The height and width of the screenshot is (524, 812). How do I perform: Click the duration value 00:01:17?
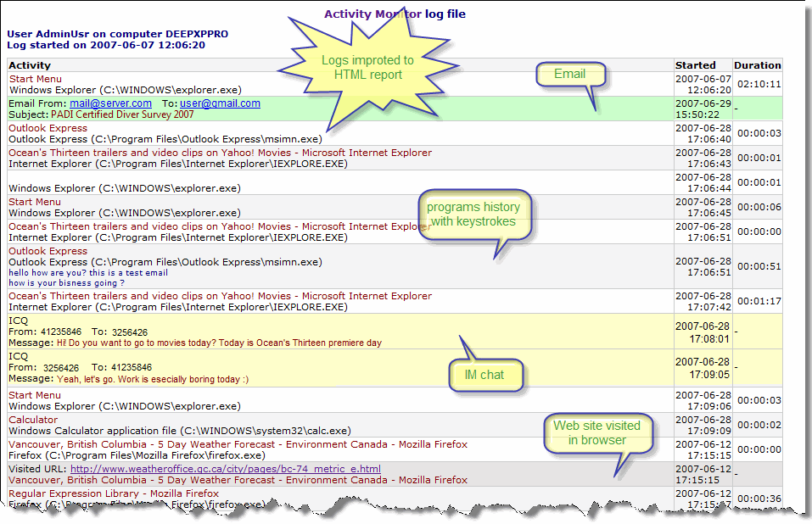(759, 301)
